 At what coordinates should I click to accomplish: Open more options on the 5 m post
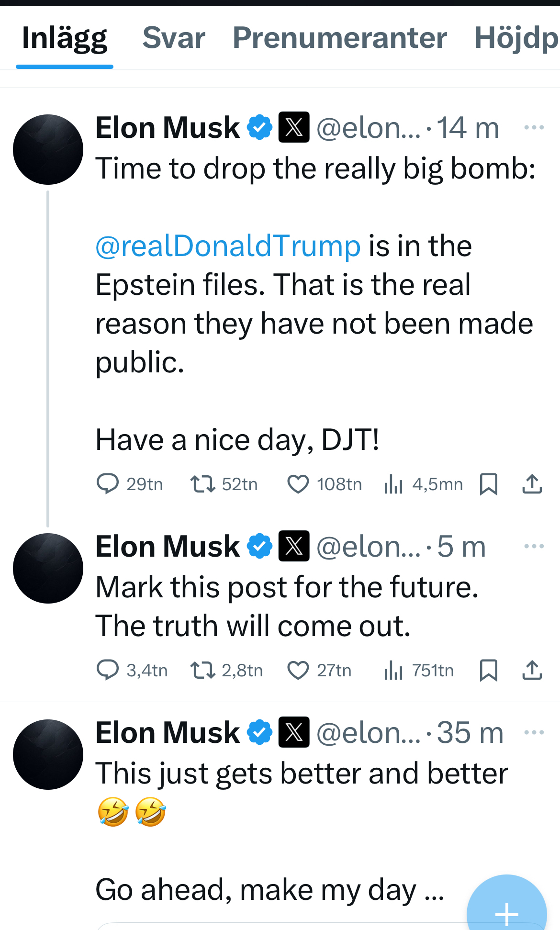coord(534,546)
